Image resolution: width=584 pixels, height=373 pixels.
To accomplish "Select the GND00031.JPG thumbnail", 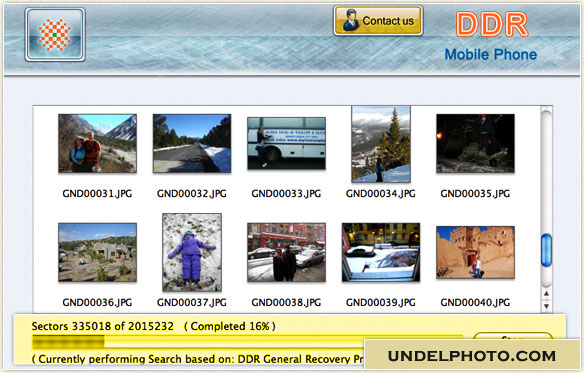I will coord(97,143).
